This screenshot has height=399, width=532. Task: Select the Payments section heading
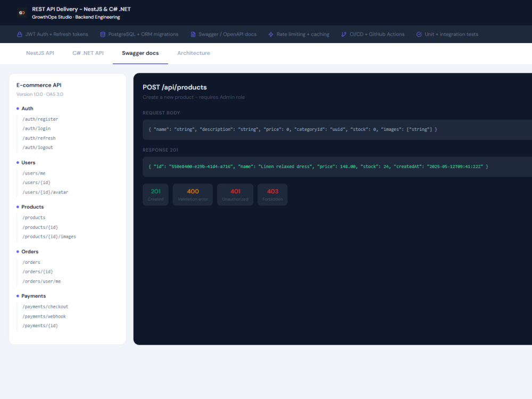[33, 296]
